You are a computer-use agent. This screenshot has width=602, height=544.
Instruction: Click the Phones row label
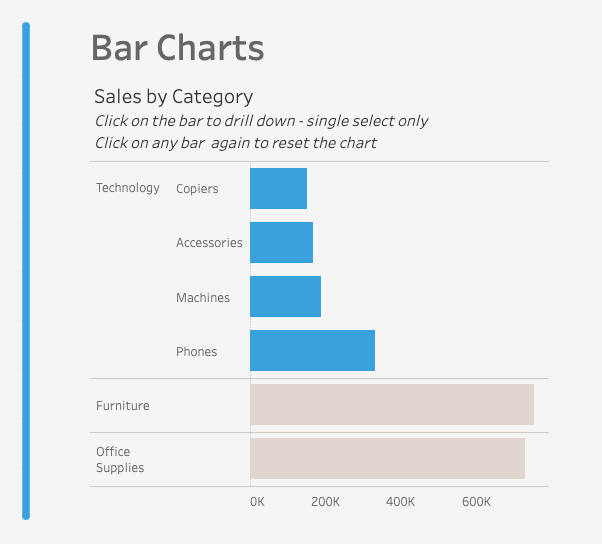196,352
